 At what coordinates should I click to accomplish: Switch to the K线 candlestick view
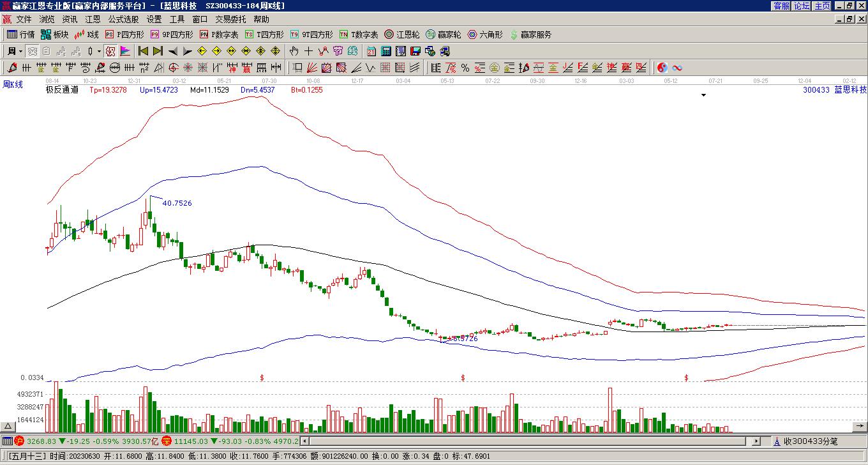pos(87,34)
